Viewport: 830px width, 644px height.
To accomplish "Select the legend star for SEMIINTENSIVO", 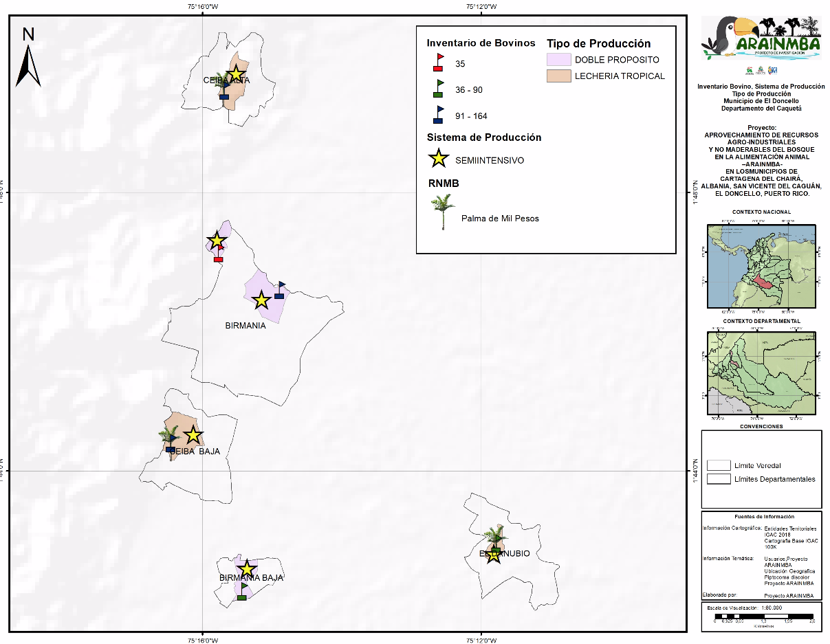I will (x=438, y=159).
